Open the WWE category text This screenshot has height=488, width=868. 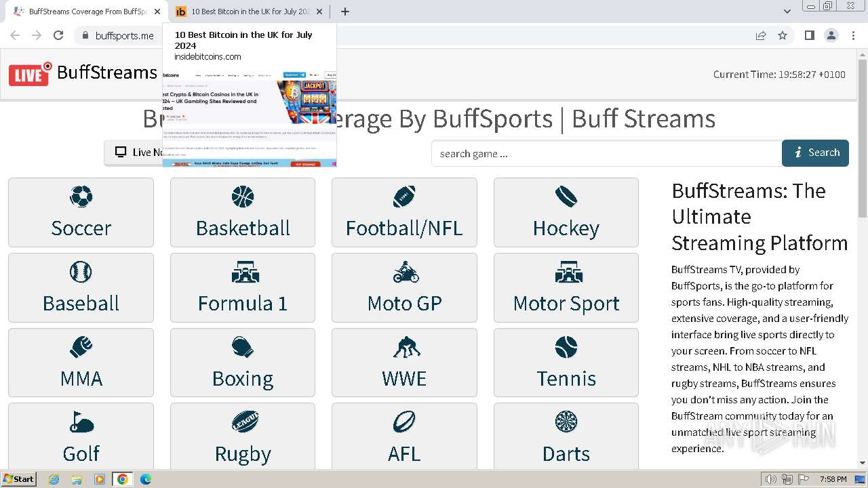click(x=404, y=378)
